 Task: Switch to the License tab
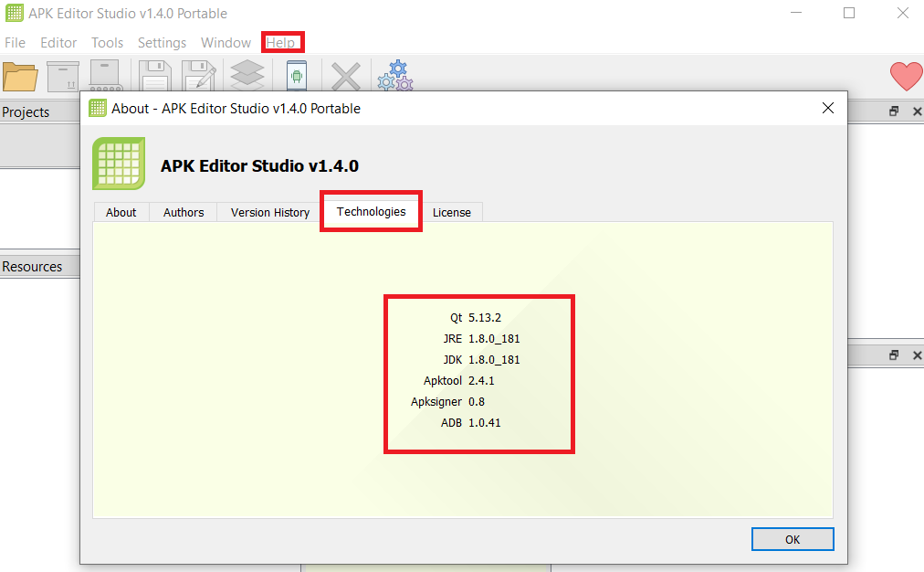pyautogui.click(x=451, y=212)
